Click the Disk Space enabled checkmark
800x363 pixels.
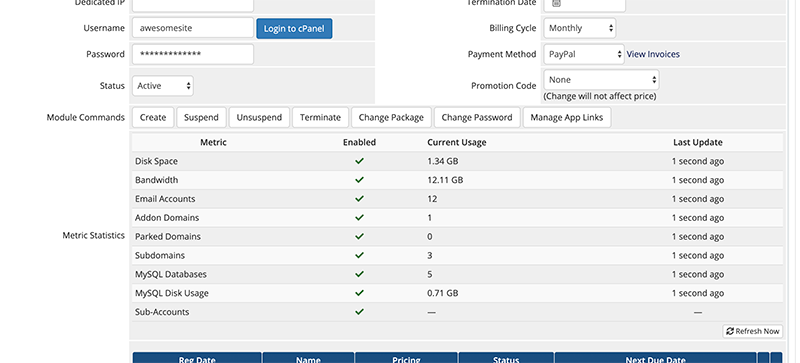point(359,161)
